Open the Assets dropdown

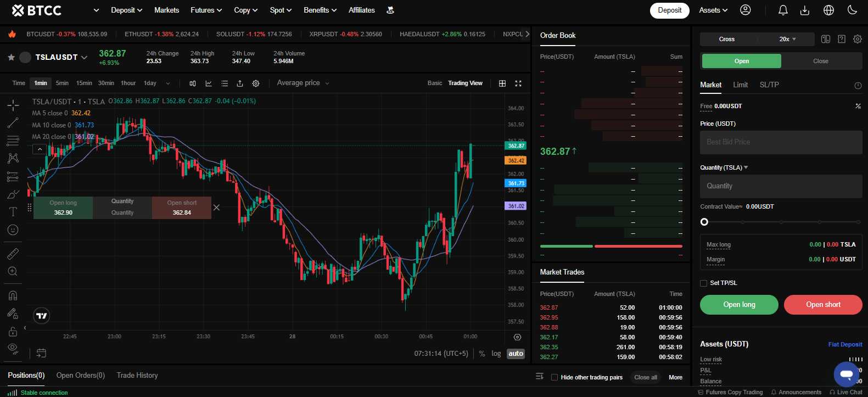[x=713, y=10]
